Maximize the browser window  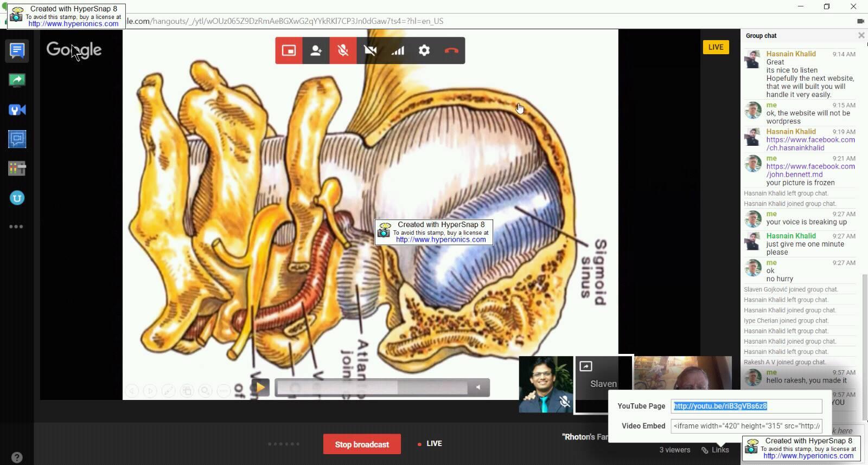tap(827, 7)
